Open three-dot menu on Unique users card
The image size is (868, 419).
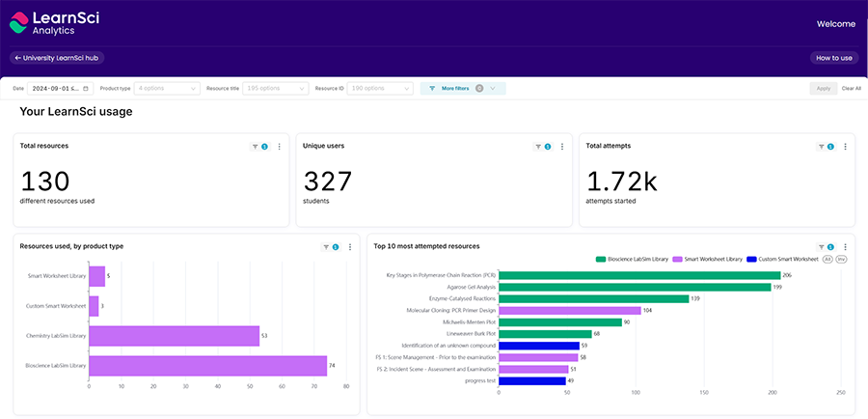pos(562,147)
